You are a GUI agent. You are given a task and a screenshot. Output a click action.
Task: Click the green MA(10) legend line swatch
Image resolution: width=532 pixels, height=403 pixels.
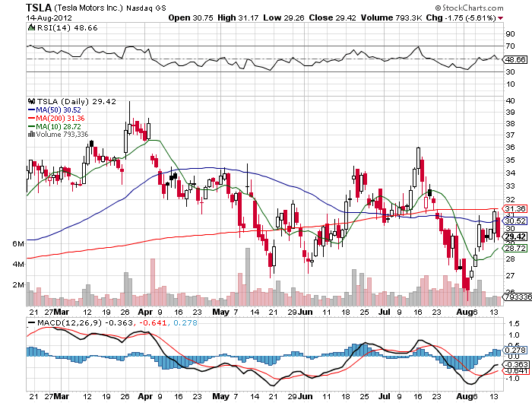pyautogui.click(x=31, y=126)
